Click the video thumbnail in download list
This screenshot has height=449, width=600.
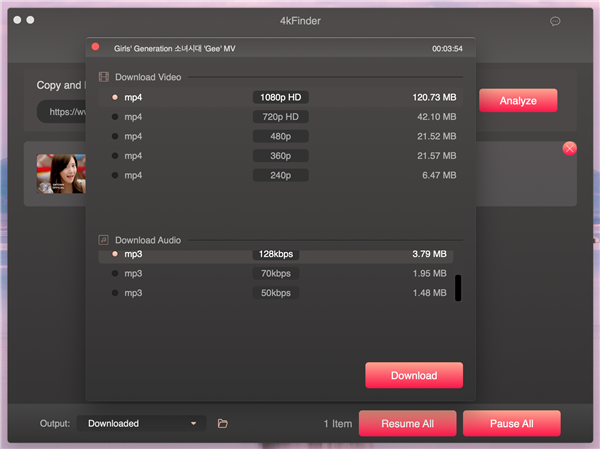point(58,173)
